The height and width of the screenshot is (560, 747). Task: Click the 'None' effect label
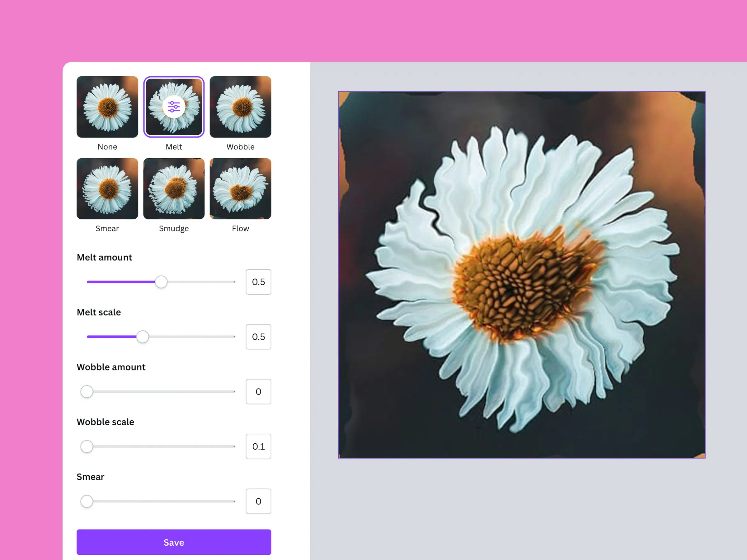(x=107, y=147)
